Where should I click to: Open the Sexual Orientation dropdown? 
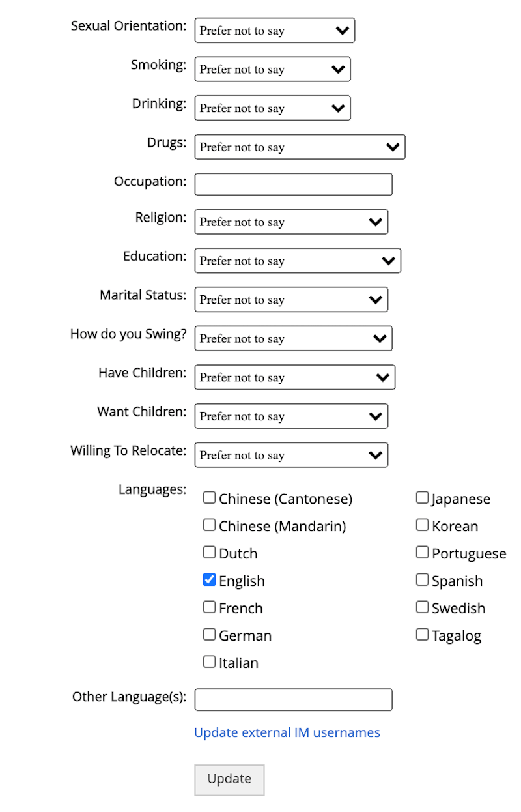274,31
